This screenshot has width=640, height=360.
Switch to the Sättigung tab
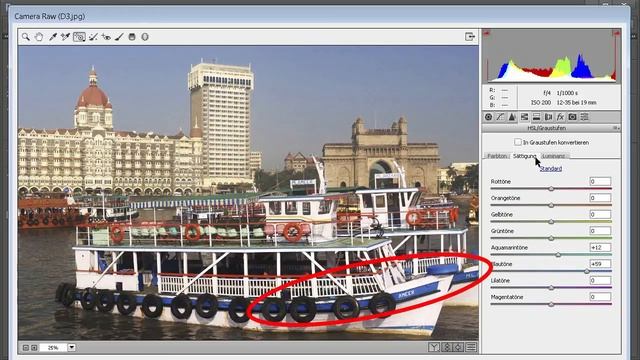[x=524, y=156]
